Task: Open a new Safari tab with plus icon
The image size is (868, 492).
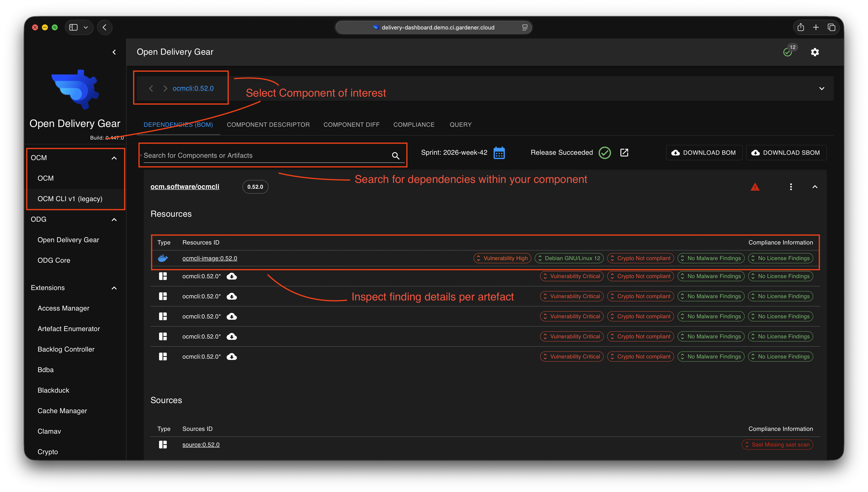Action: (x=816, y=27)
